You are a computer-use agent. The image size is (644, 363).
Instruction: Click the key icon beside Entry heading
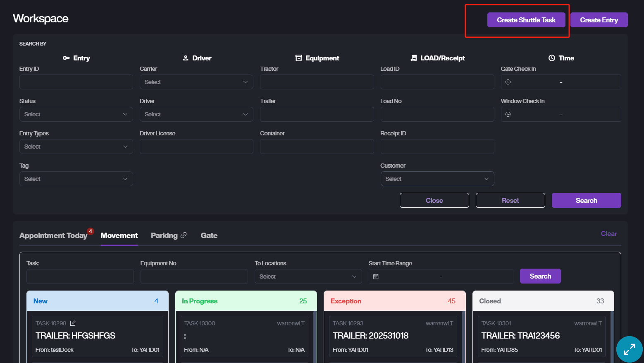66,58
